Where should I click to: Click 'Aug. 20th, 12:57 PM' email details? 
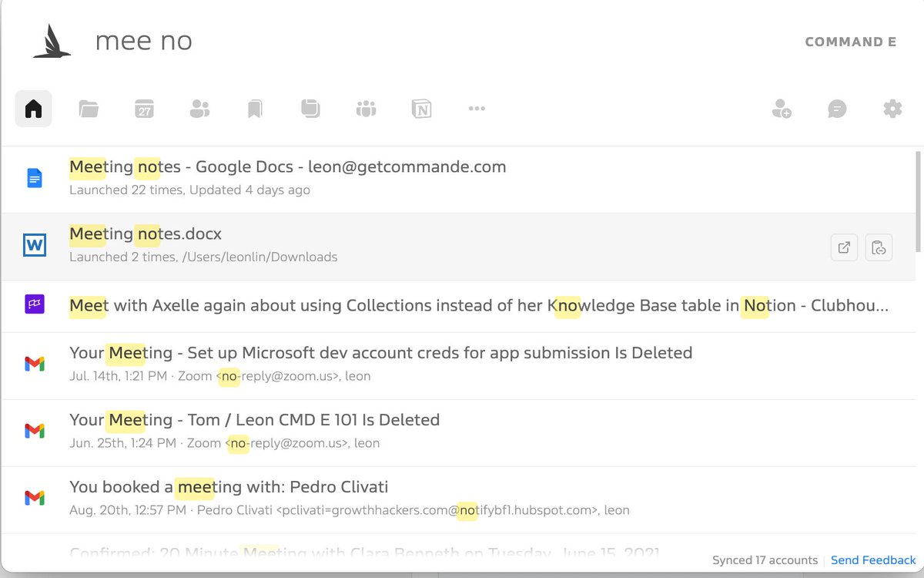coord(349,510)
